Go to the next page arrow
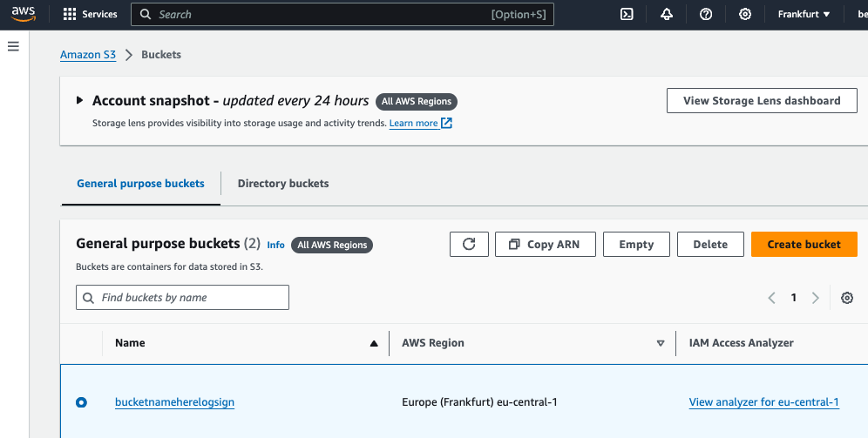Image resolution: width=868 pixels, height=438 pixels. [816, 298]
